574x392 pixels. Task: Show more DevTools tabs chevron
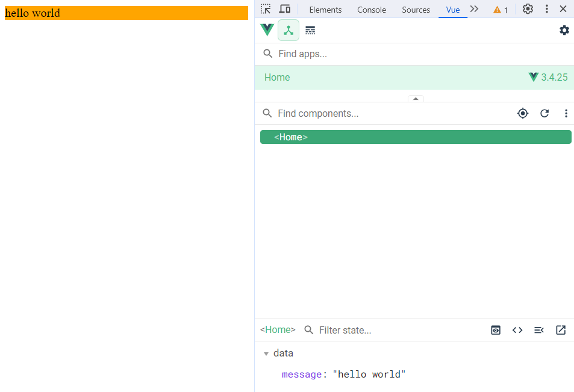pos(474,9)
